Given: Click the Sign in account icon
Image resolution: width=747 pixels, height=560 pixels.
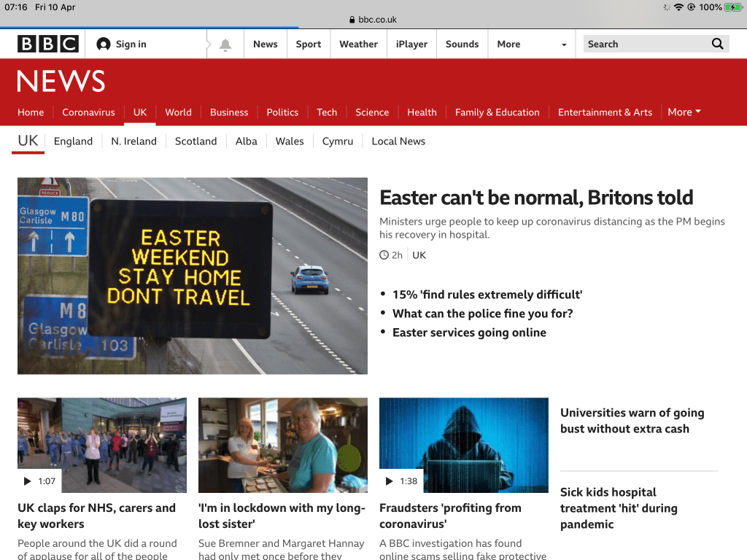Looking at the screenshot, I should pos(104,44).
